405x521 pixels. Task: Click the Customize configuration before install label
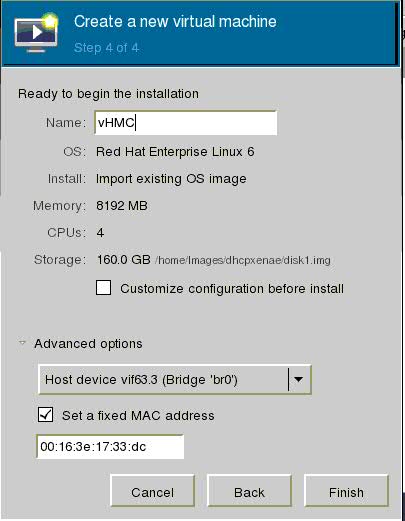pyautogui.click(x=232, y=289)
